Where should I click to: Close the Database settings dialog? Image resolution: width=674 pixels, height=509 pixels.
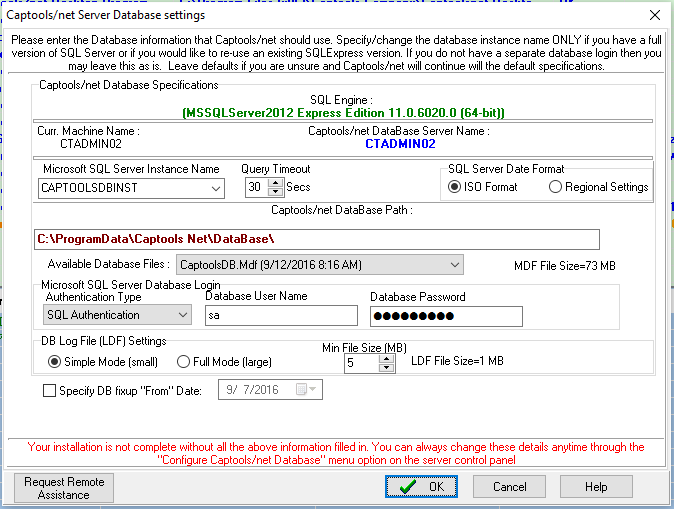(655, 15)
